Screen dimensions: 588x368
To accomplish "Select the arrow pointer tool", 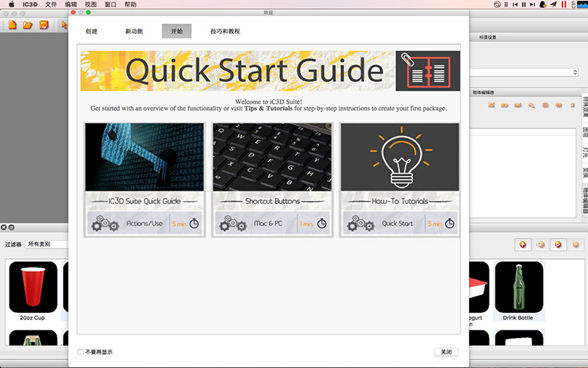I will coord(64,25).
